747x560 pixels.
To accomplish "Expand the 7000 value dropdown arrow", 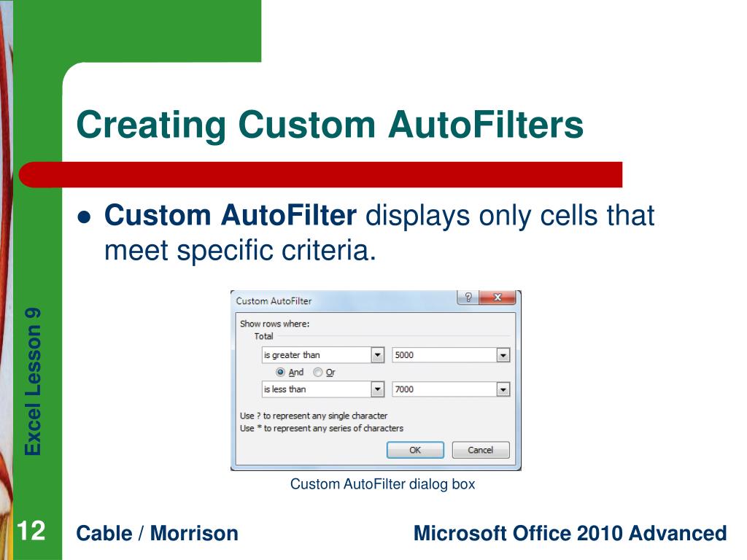I will [x=503, y=389].
